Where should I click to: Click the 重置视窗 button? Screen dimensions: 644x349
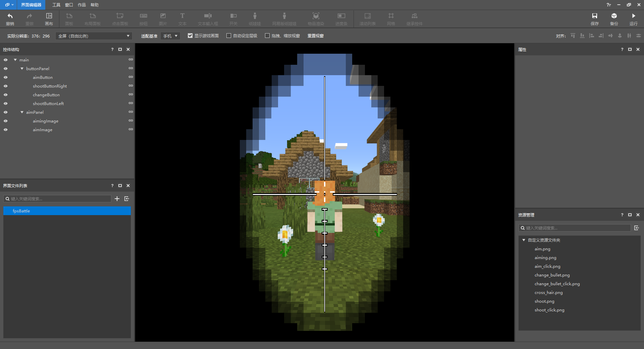(315, 36)
